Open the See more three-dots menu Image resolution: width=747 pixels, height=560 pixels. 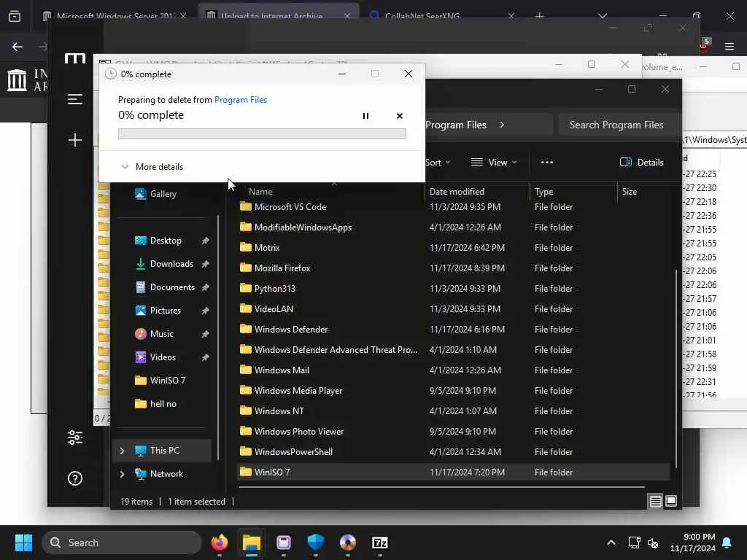547,163
